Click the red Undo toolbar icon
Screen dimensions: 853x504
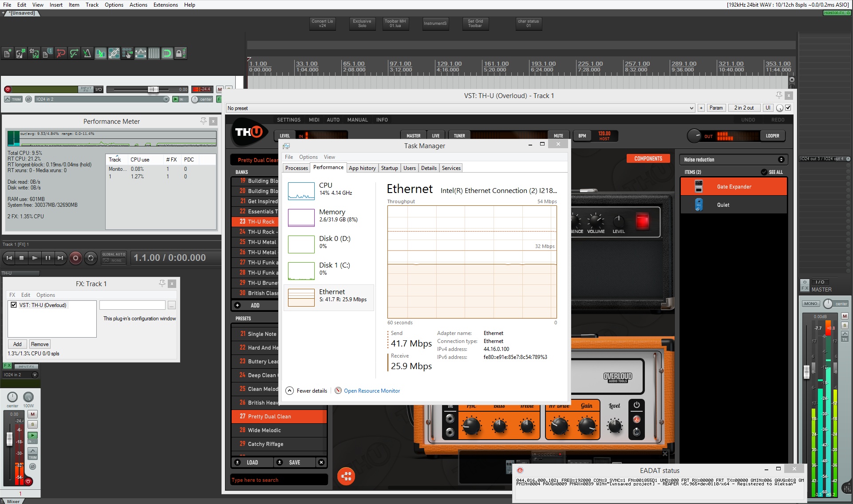[61, 54]
